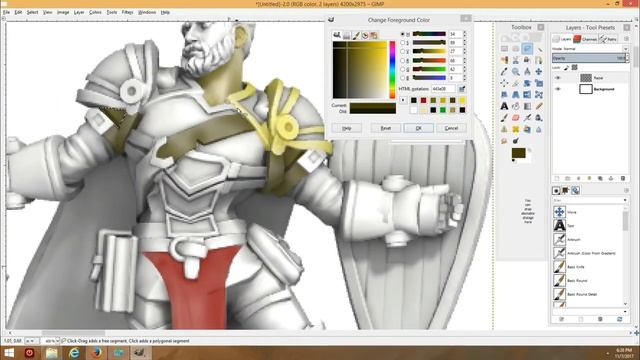This screenshot has height=360, width=640.
Task: Hide the top layer eye icon
Action: point(558,78)
